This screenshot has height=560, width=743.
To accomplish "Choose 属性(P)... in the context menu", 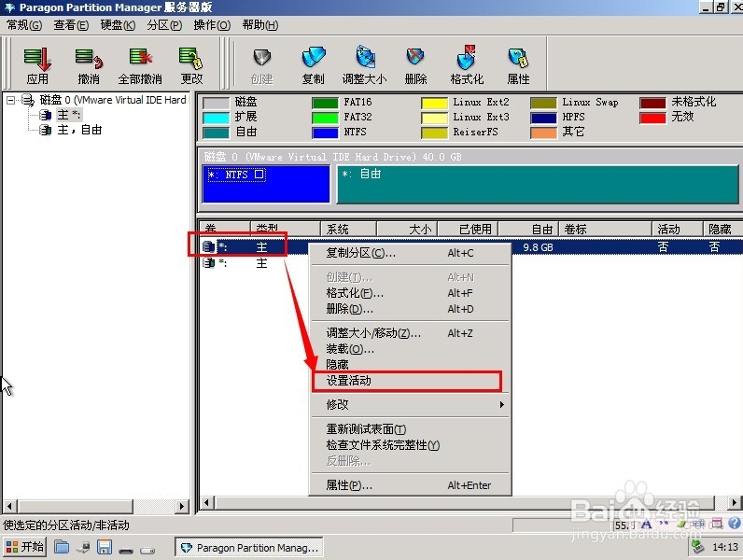I will (x=411, y=485).
